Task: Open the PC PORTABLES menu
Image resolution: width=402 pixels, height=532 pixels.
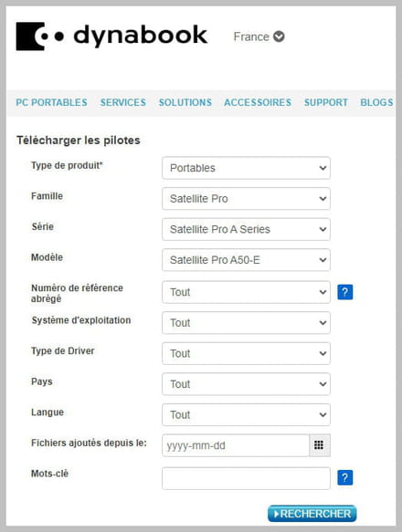Action: click(52, 102)
